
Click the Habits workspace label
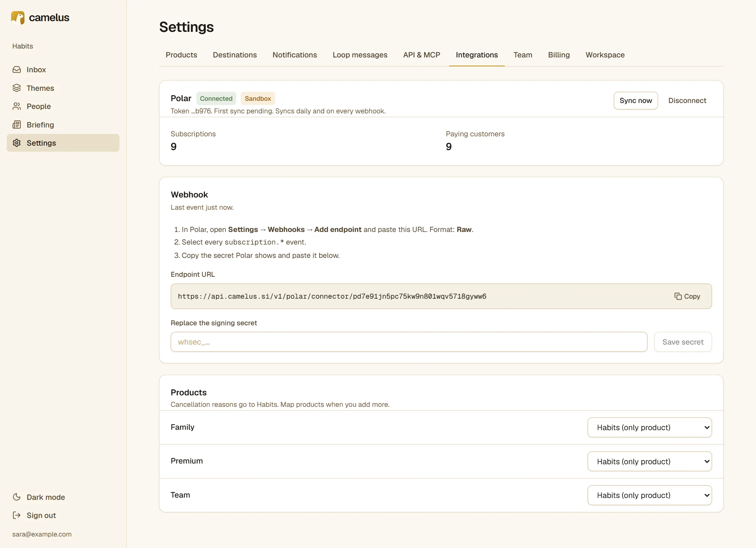(23, 46)
